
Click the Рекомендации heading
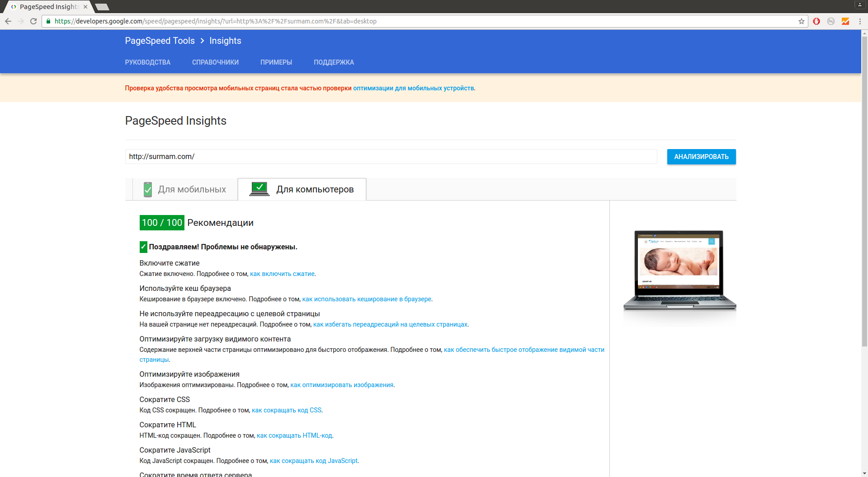[220, 223]
